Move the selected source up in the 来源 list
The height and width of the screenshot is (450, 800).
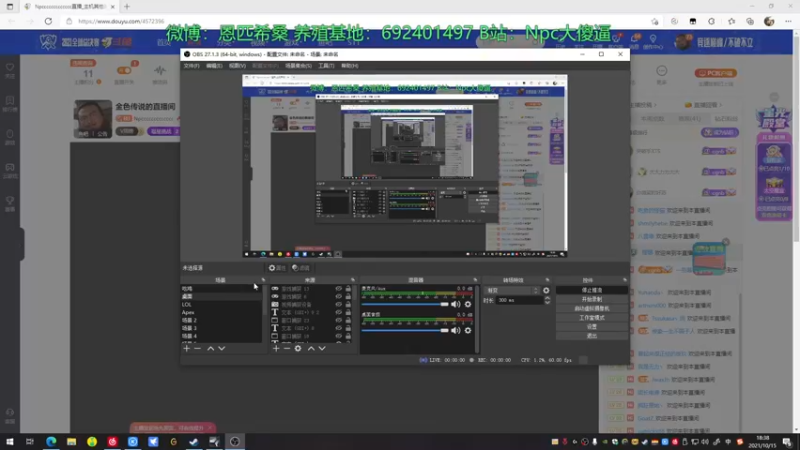pos(311,348)
